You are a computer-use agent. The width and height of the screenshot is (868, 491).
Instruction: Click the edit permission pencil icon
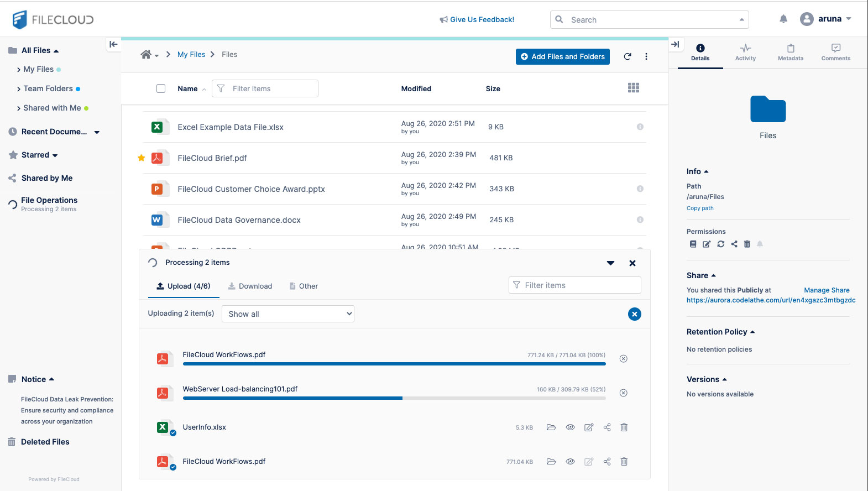coord(707,244)
